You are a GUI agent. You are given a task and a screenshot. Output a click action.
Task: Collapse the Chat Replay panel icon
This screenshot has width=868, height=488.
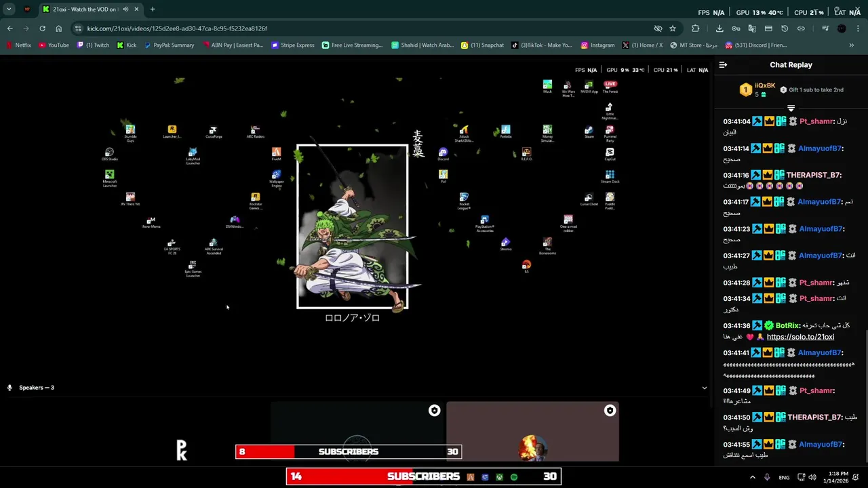(723, 65)
